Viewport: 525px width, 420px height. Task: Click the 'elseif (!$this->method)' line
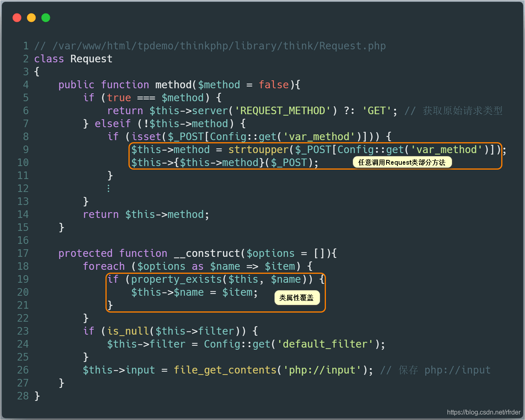click(x=164, y=124)
